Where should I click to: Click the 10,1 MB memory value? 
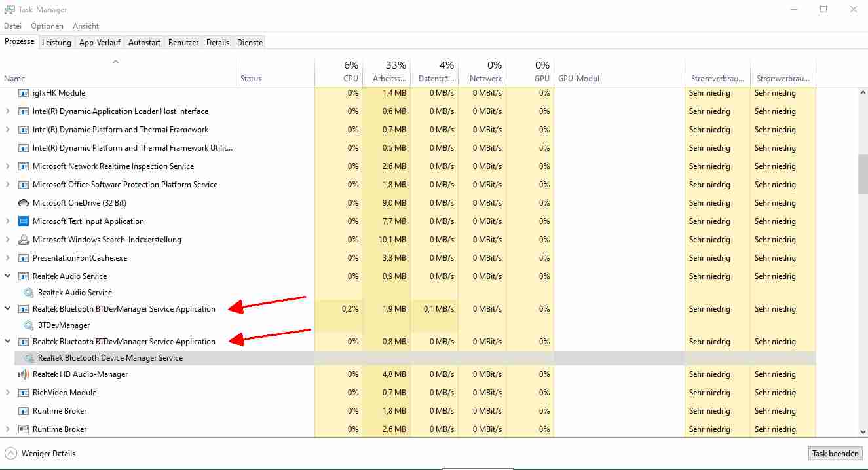[x=394, y=240]
